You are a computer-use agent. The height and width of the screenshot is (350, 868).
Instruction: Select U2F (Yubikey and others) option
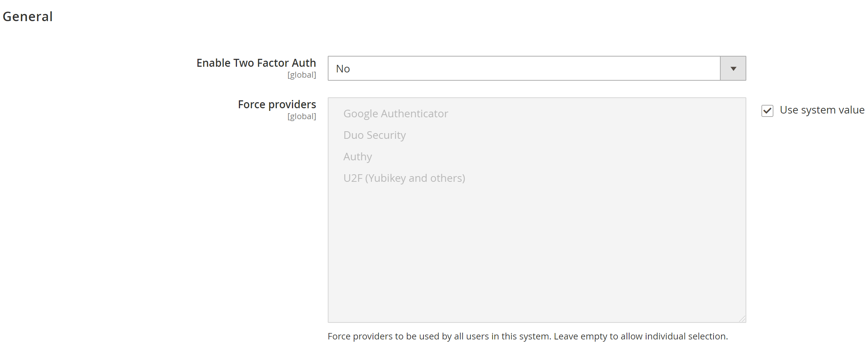point(404,178)
